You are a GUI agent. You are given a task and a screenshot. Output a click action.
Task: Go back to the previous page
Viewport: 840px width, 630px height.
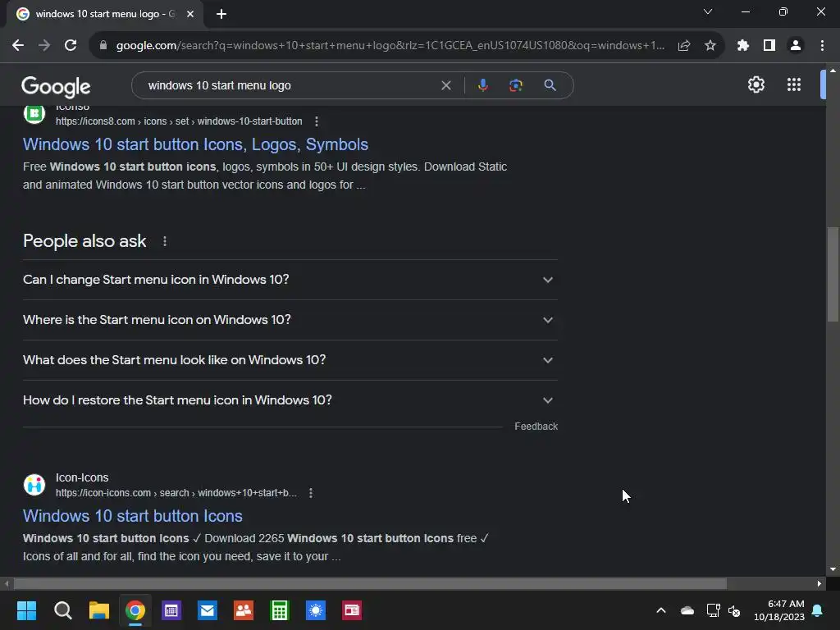18,46
